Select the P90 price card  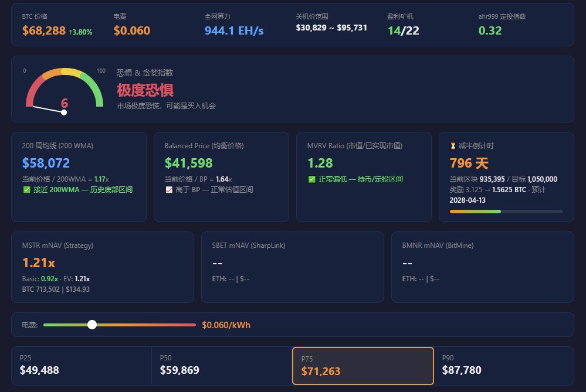[504, 366]
